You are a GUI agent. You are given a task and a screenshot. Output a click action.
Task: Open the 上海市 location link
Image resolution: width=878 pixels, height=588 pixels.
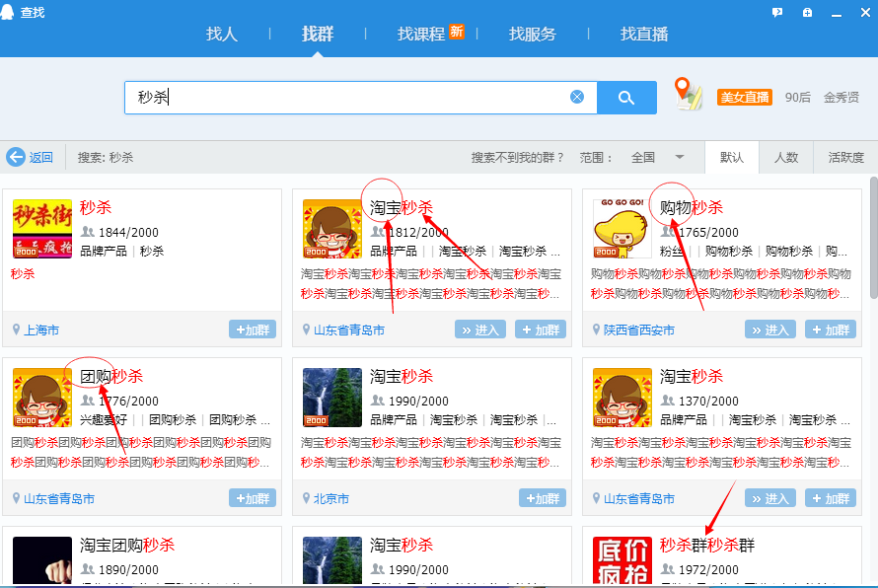[x=41, y=330]
